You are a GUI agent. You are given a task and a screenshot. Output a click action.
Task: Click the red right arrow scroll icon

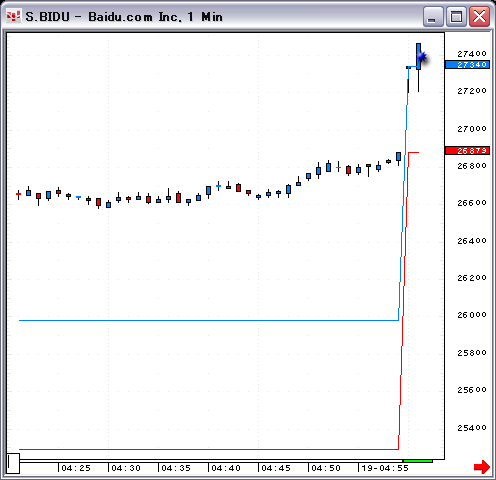(482, 467)
